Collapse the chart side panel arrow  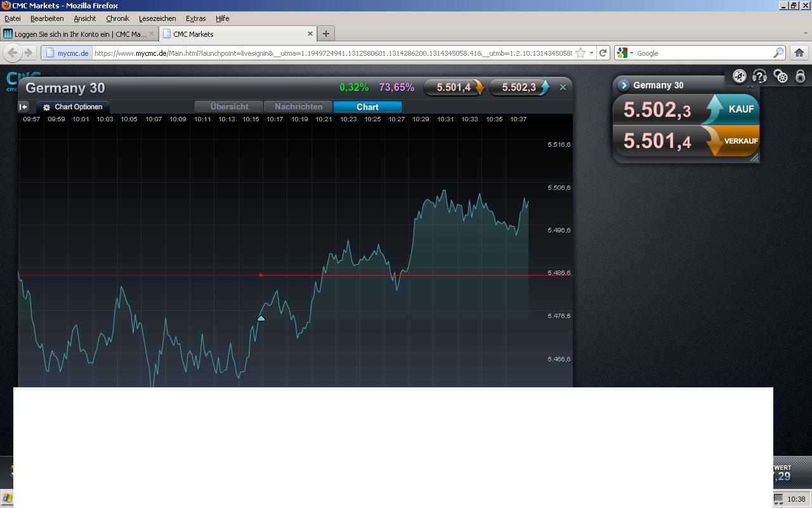pos(23,107)
